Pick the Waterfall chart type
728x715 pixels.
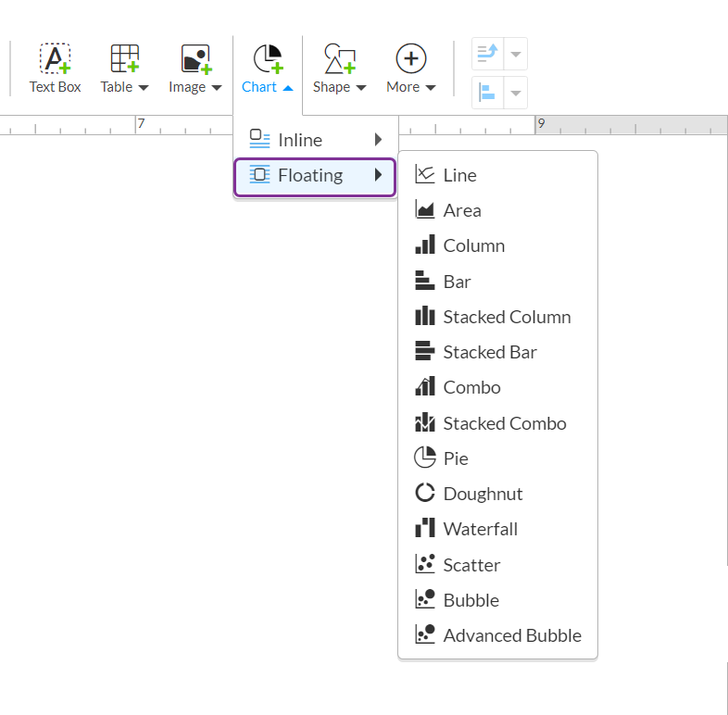[480, 529]
